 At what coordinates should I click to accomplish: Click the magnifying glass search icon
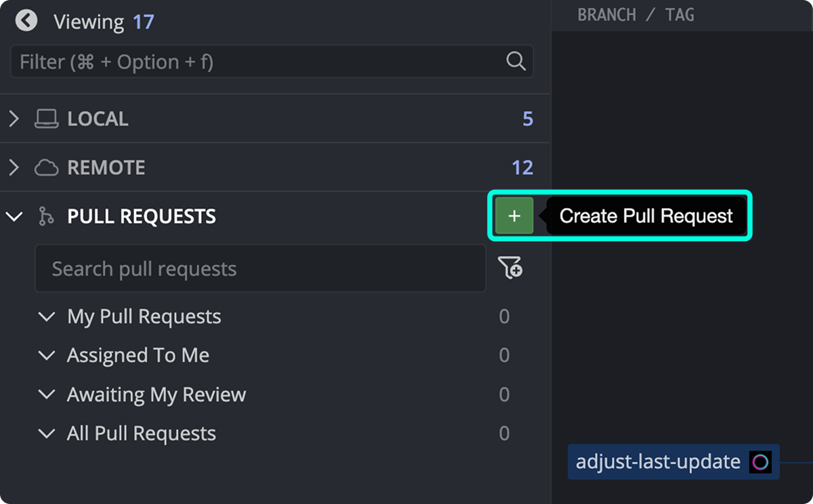[x=516, y=61]
